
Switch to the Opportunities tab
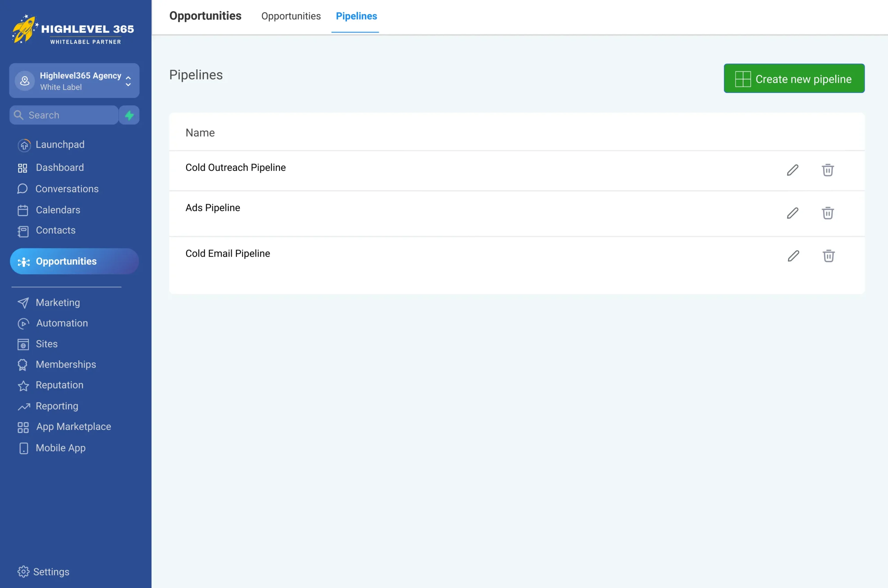click(291, 16)
